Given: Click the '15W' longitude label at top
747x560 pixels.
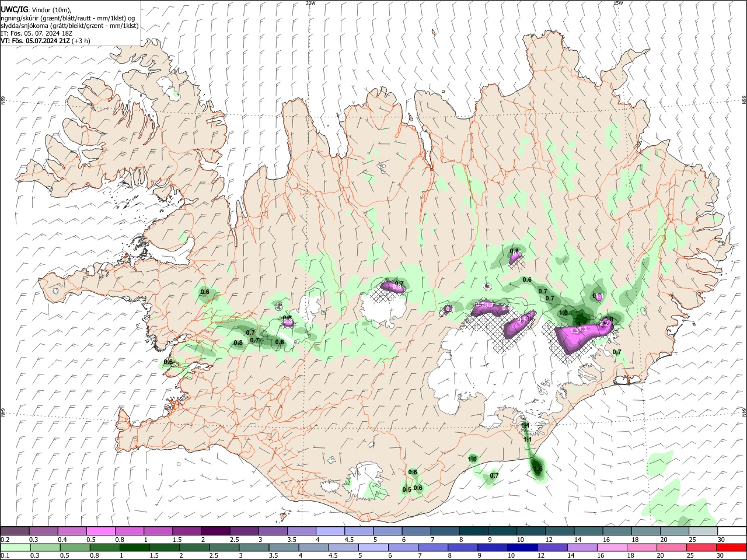Looking at the screenshot, I should pos(618,3).
